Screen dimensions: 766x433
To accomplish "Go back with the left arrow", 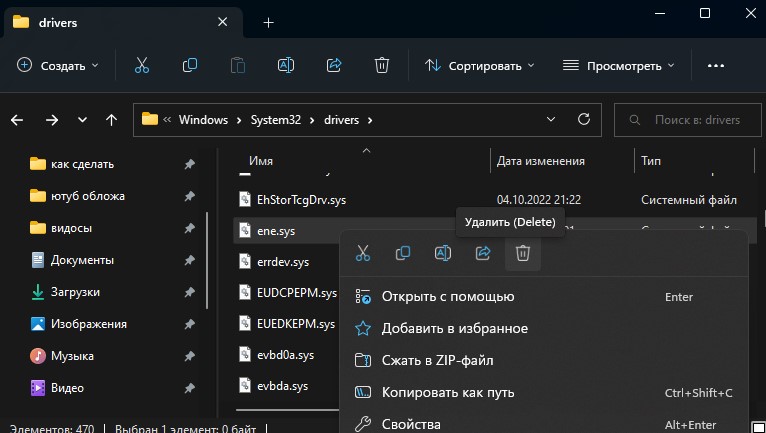I will (x=17, y=120).
